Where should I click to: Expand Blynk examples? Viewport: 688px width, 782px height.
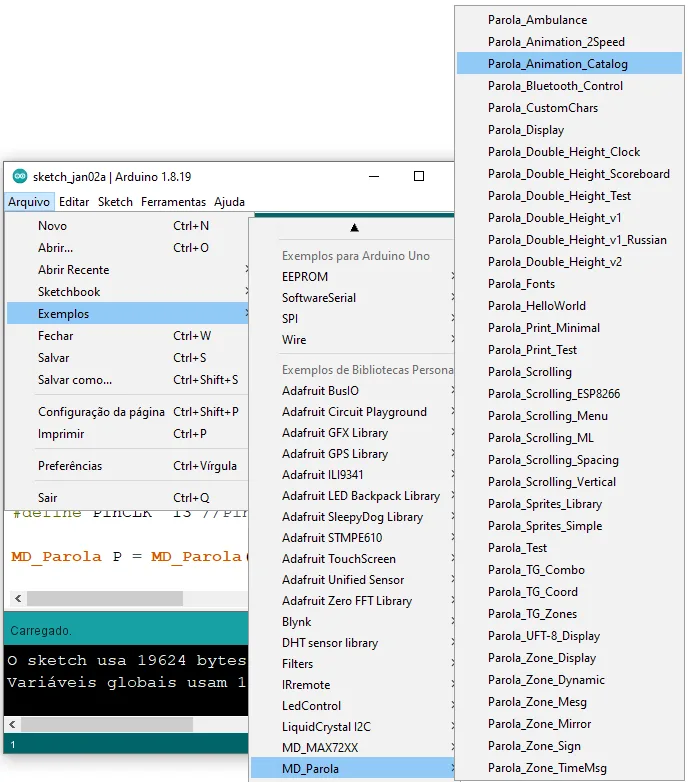pyautogui.click(x=352, y=622)
